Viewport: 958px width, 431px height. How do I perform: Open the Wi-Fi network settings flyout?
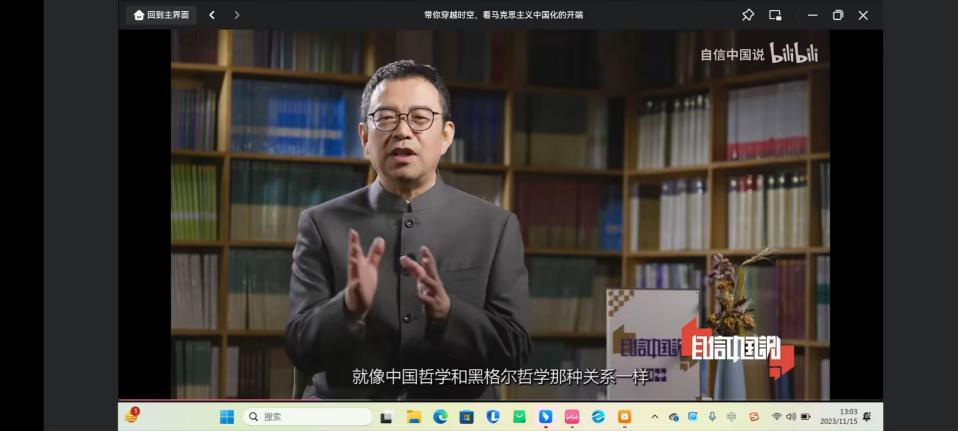(x=776, y=417)
